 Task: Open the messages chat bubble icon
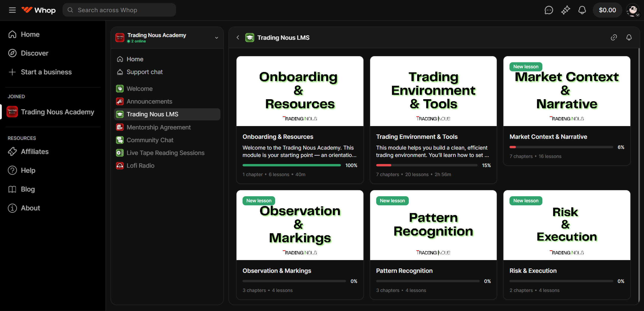click(549, 10)
